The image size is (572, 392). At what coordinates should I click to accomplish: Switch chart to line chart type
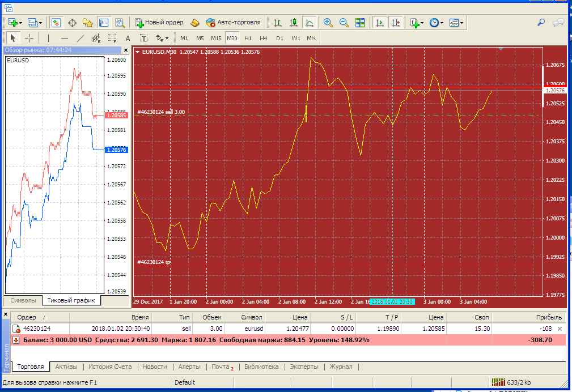click(x=310, y=23)
